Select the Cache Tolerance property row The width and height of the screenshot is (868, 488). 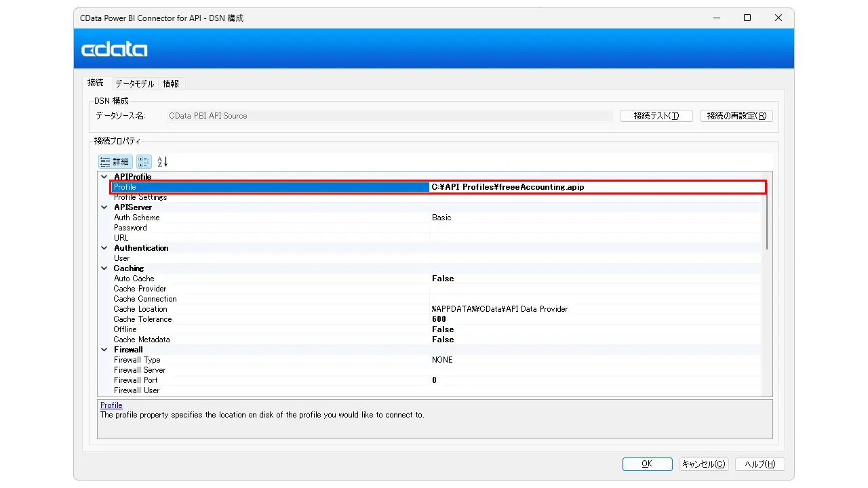[436, 319]
